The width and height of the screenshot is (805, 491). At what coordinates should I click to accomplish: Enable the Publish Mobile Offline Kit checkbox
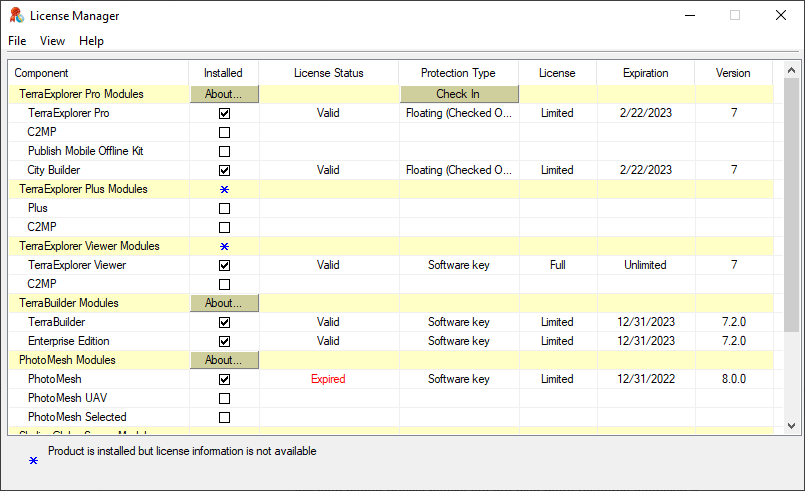coord(224,151)
